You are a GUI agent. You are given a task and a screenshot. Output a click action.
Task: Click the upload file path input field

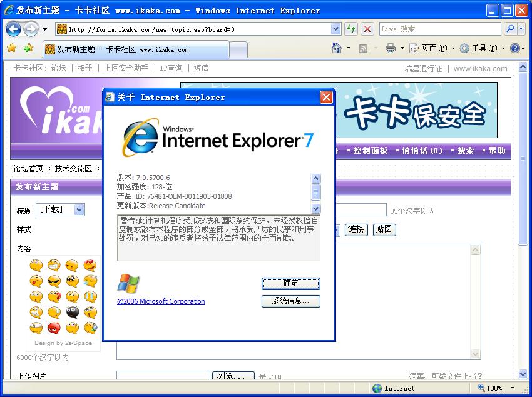[x=163, y=376]
